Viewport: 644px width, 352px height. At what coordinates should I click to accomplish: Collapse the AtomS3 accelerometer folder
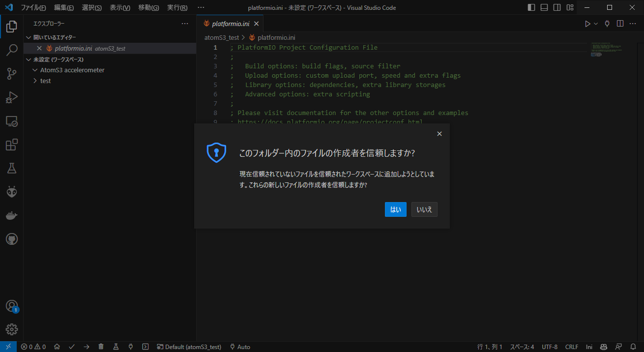click(x=35, y=70)
